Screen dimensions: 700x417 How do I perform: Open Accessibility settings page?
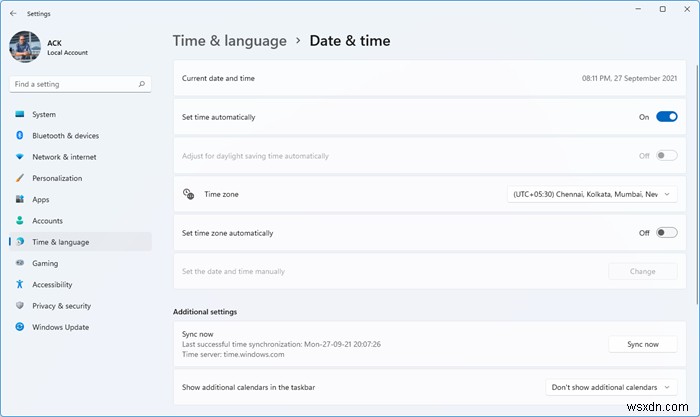click(x=52, y=285)
